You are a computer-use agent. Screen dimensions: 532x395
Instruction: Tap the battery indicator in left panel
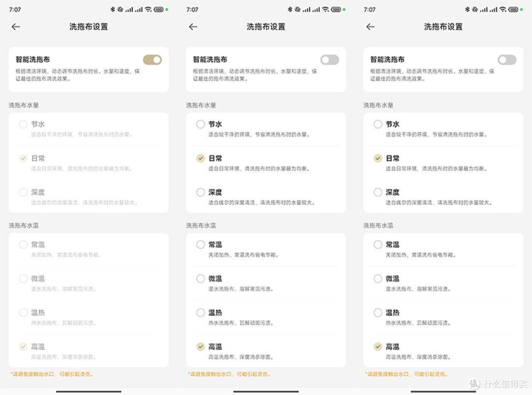point(159,9)
